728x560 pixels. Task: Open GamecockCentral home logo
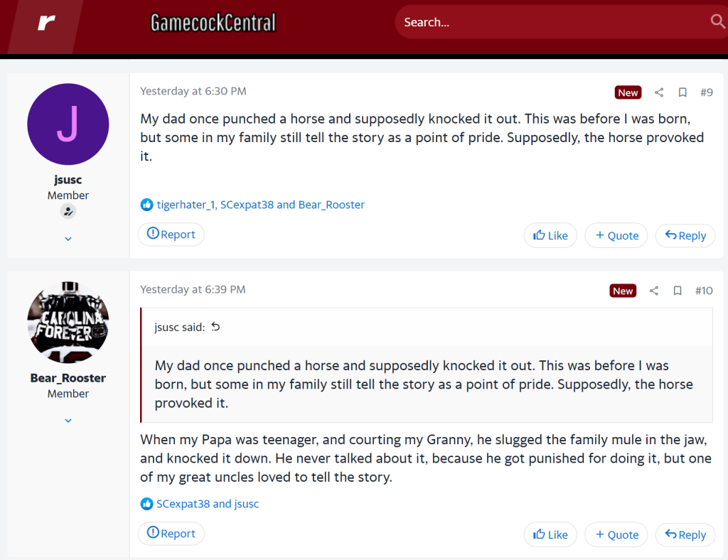[x=213, y=23]
